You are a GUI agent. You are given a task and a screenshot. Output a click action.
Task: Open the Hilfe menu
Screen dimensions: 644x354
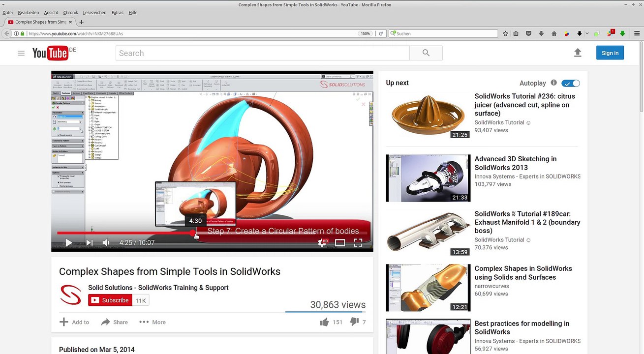click(x=133, y=12)
